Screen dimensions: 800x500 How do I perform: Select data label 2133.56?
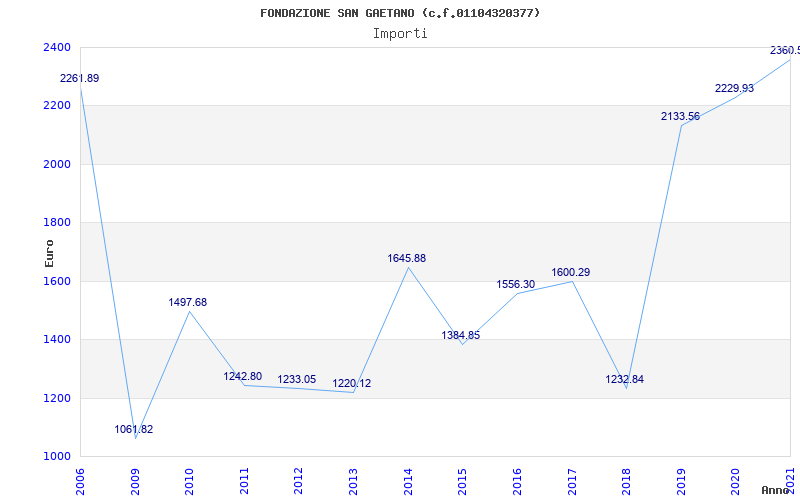click(x=681, y=117)
